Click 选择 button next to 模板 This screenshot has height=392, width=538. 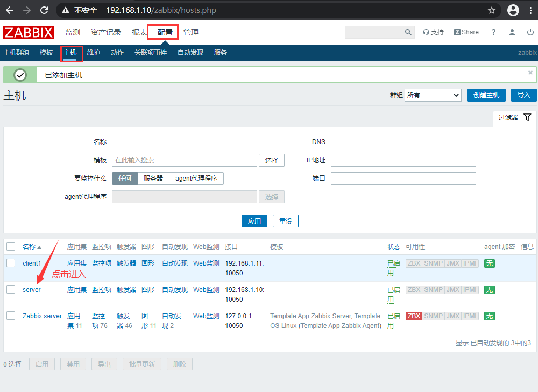271,160
